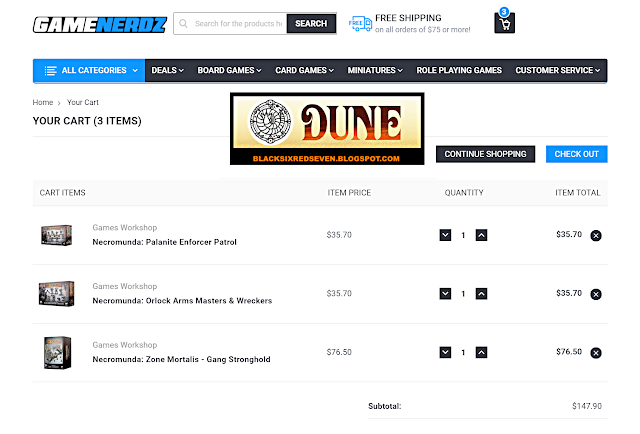This screenshot has height=434, width=640.
Task: Open Necromunda: Palanite Enforcer Patrol product link
Action: pos(164,242)
